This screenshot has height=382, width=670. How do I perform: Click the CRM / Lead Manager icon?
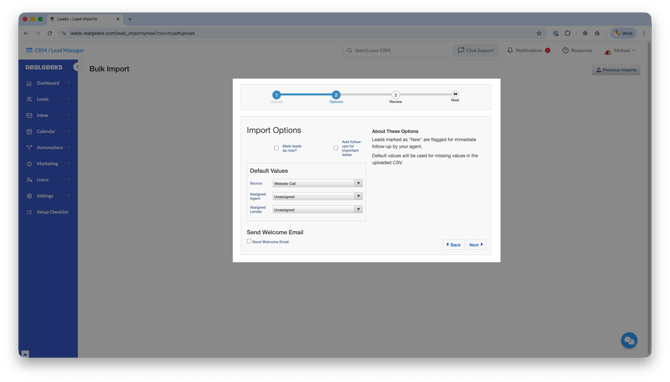[x=29, y=50]
